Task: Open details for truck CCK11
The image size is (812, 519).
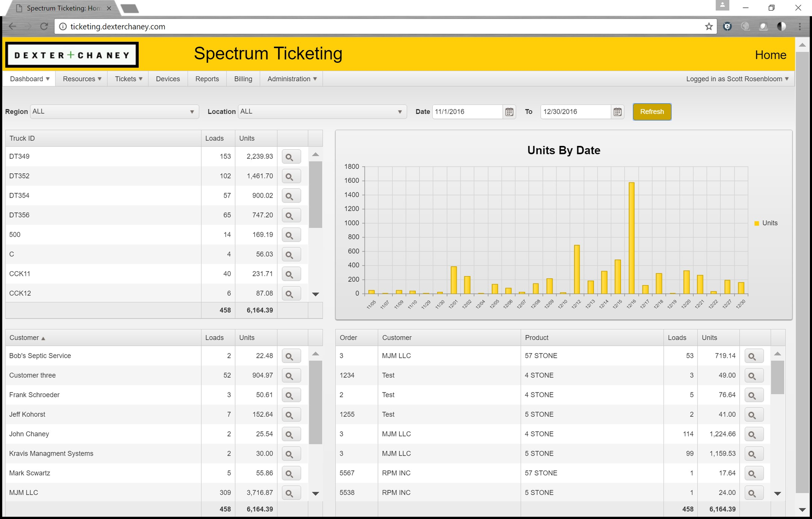Action: [291, 274]
